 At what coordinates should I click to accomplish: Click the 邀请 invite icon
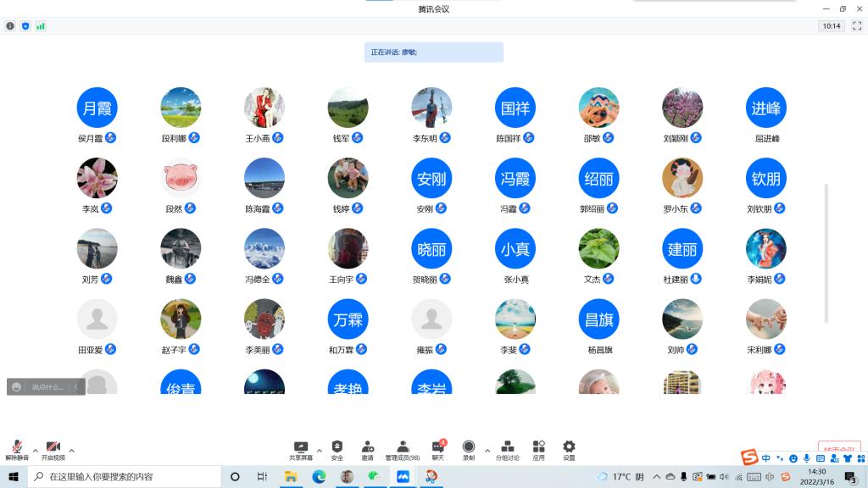[367, 449]
